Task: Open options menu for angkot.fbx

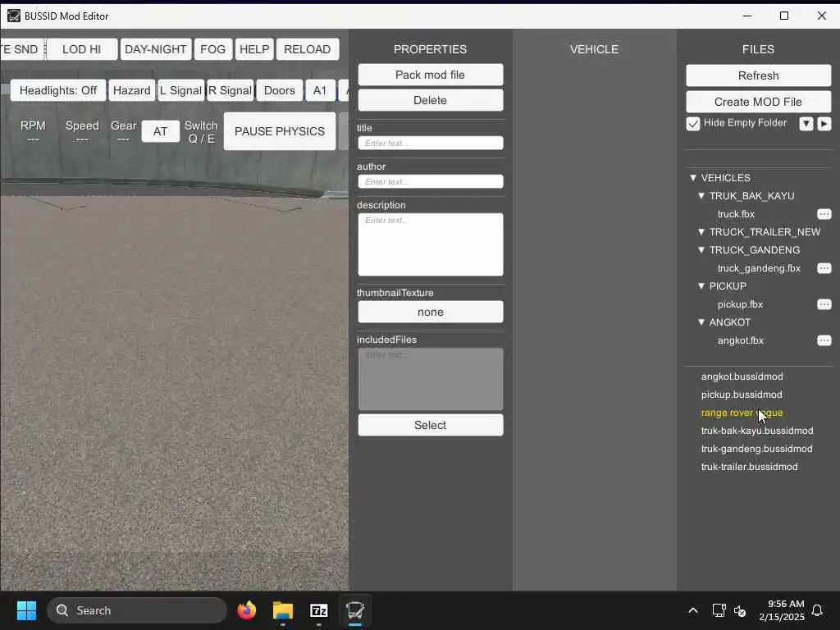Action: pos(824,340)
